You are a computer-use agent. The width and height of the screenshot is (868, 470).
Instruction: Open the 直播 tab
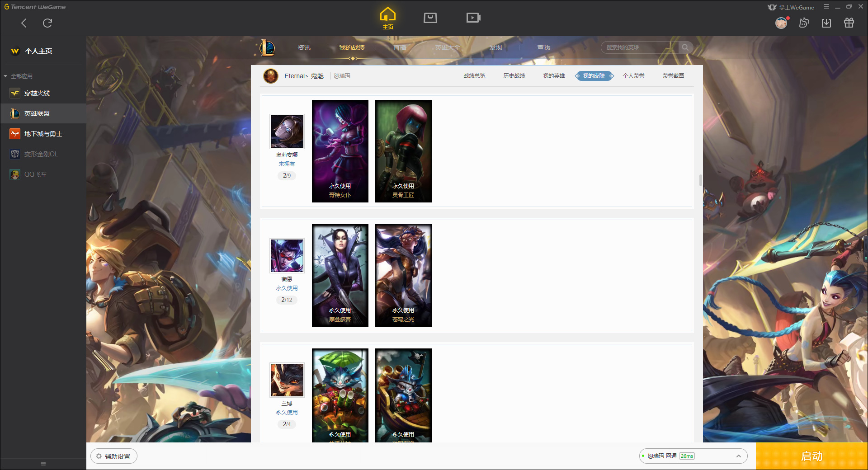click(x=400, y=47)
